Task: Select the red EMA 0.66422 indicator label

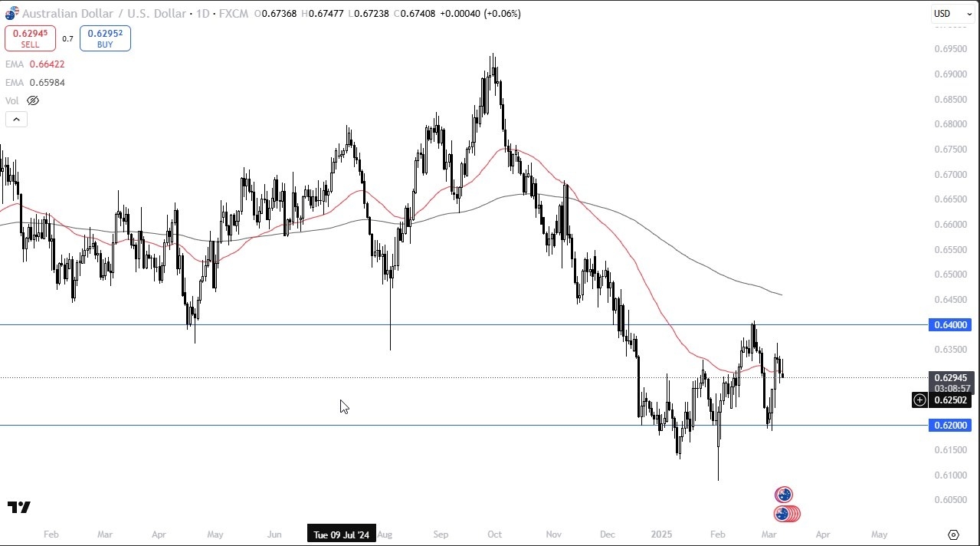Action: tap(34, 64)
